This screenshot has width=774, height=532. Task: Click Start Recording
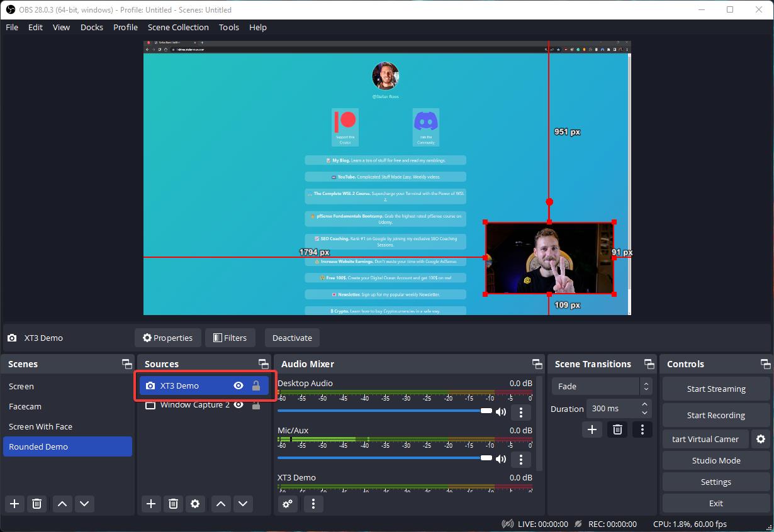[715, 415]
